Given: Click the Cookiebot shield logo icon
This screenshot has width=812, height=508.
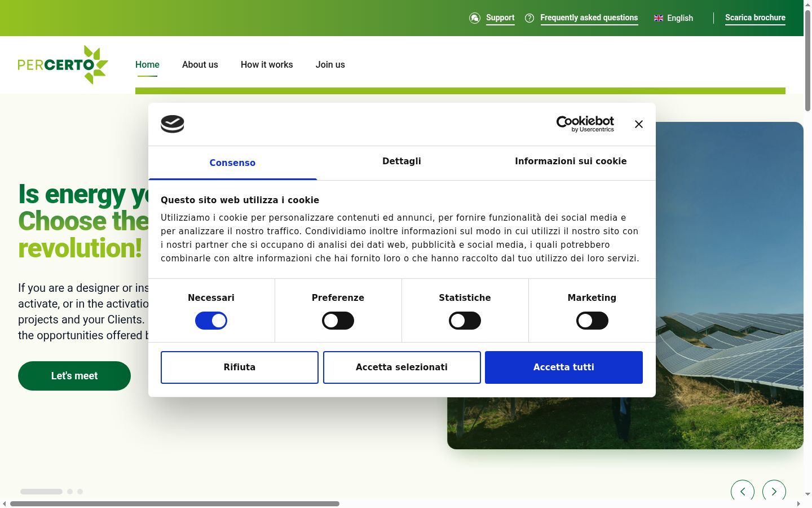Looking at the screenshot, I should point(173,124).
